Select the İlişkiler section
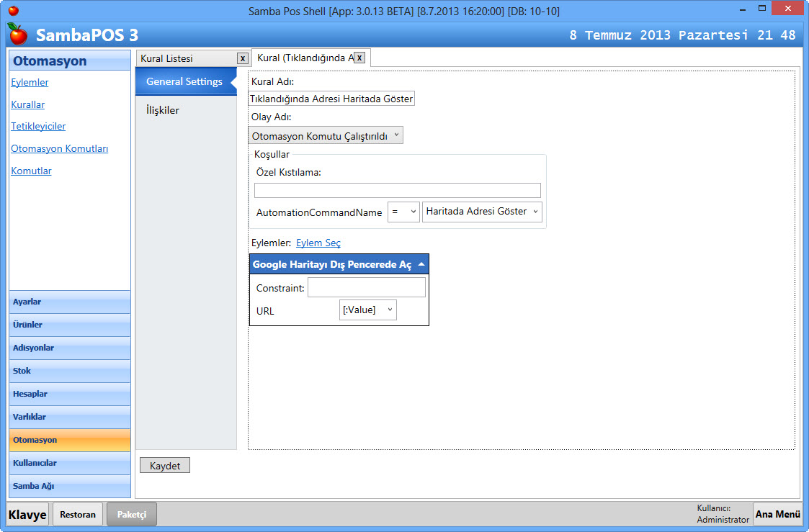The height and width of the screenshot is (532, 809). click(163, 110)
